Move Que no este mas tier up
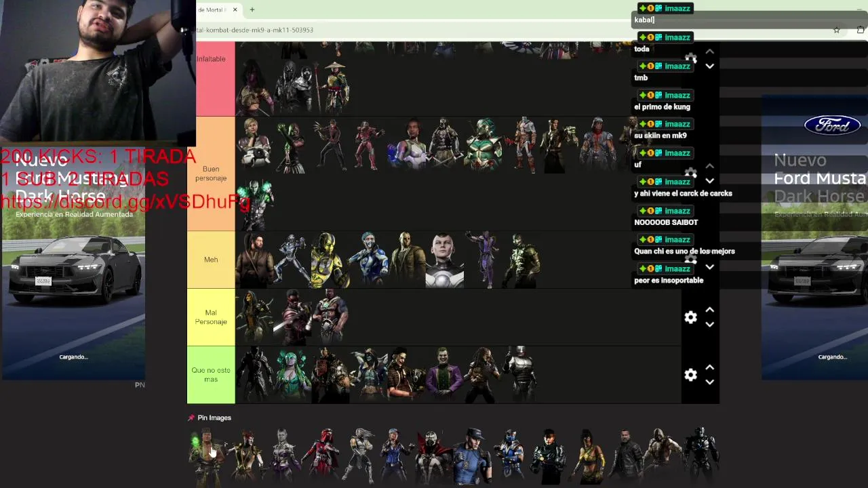Image resolution: width=868 pixels, height=488 pixels. (x=709, y=367)
